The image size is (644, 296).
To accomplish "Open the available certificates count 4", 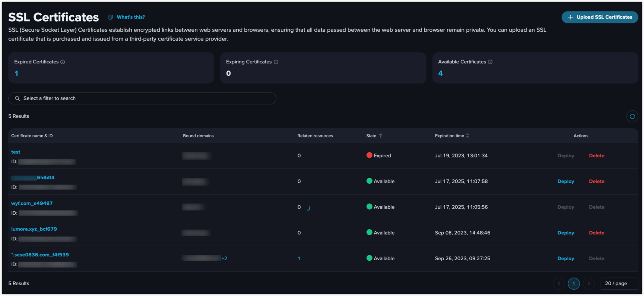I will [x=441, y=73].
